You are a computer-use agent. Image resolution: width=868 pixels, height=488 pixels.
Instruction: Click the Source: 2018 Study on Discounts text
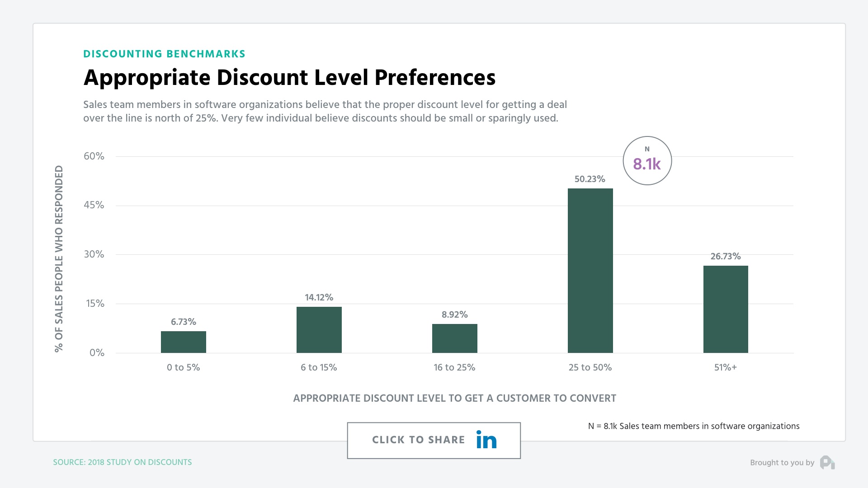[x=122, y=462]
